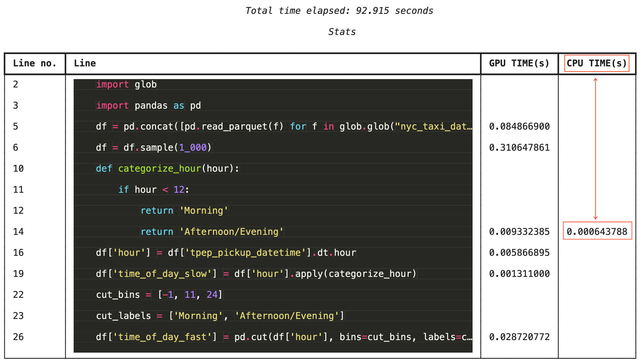Select the cut_bins assignment on line 22
Viewport: 644px width, 364px height.
coord(159,294)
